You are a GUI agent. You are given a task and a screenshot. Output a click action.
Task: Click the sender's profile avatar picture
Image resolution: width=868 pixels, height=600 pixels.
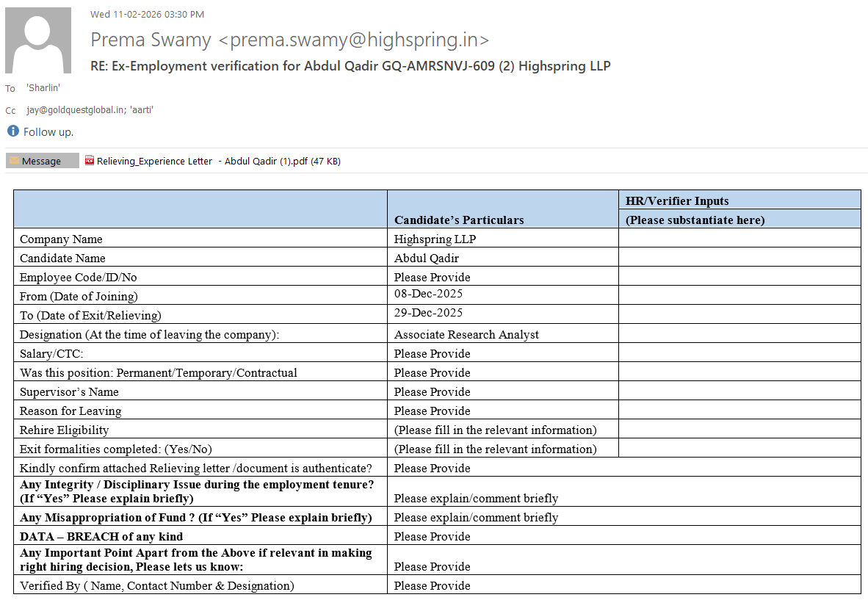click(38, 40)
